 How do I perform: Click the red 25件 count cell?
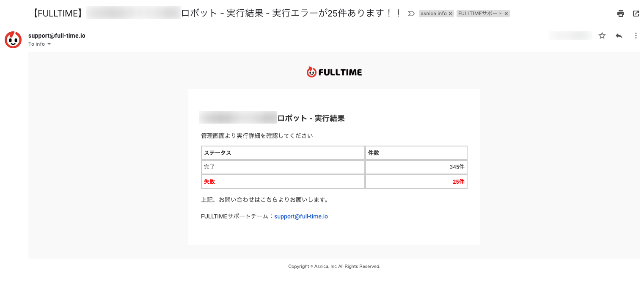click(416, 182)
